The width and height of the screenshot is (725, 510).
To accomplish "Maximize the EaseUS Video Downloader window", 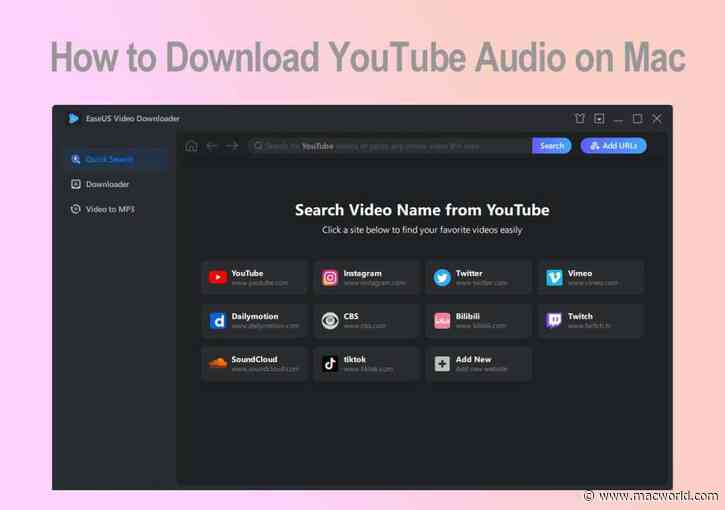I will click(637, 119).
